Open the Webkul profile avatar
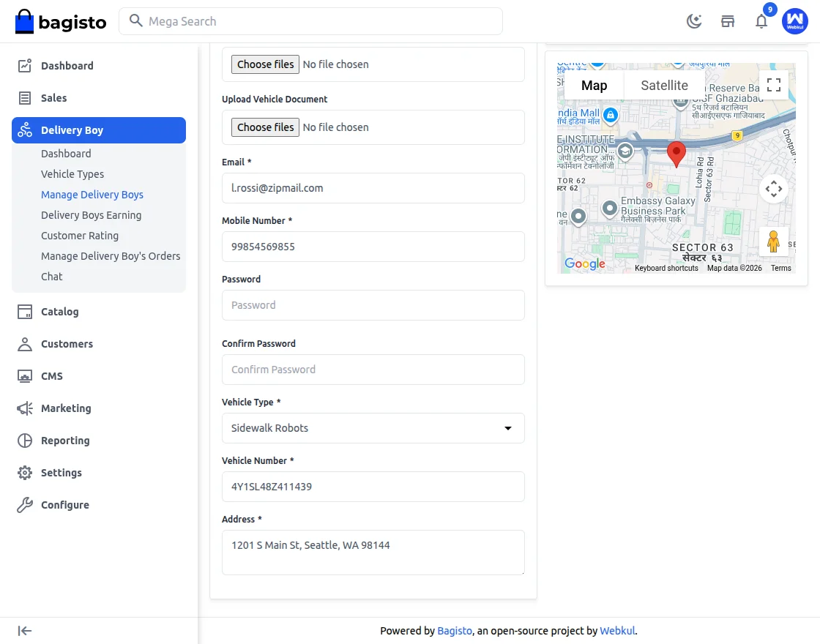This screenshot has height=644, width=820. (x=794, y=21)
